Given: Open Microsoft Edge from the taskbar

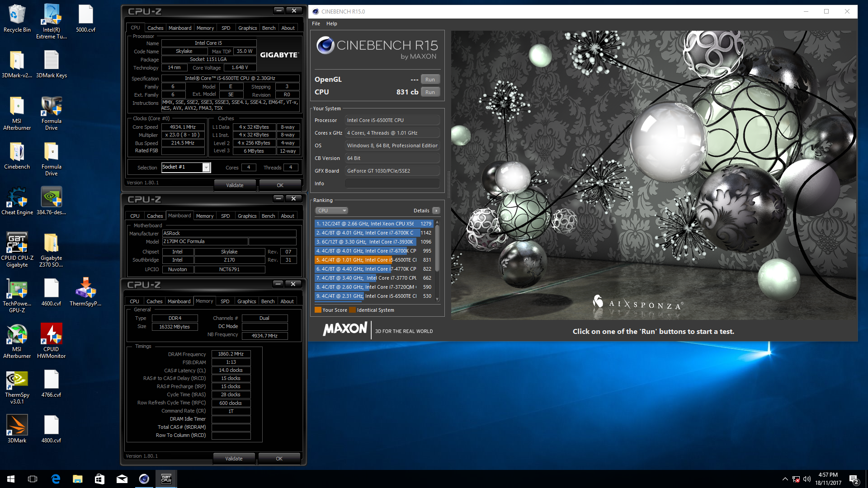Looking at the screenshot, I should 56,479.
